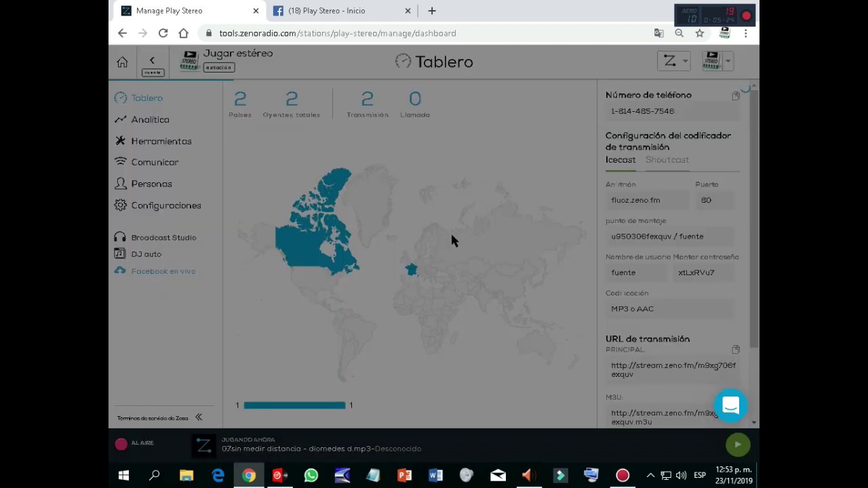Click the AL AIRE red indicator
Image resolution: width=868 pixels, height=488 pixels.
[x=121, y=444]
